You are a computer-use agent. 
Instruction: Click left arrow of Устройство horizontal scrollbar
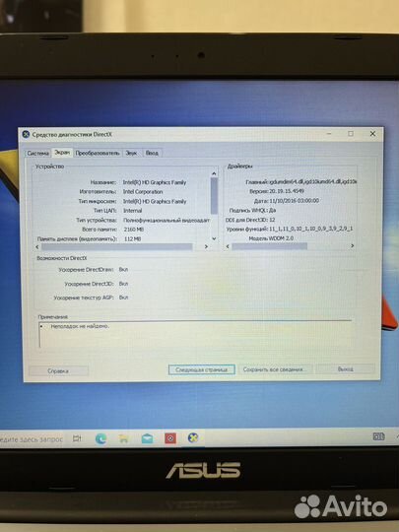37,247
